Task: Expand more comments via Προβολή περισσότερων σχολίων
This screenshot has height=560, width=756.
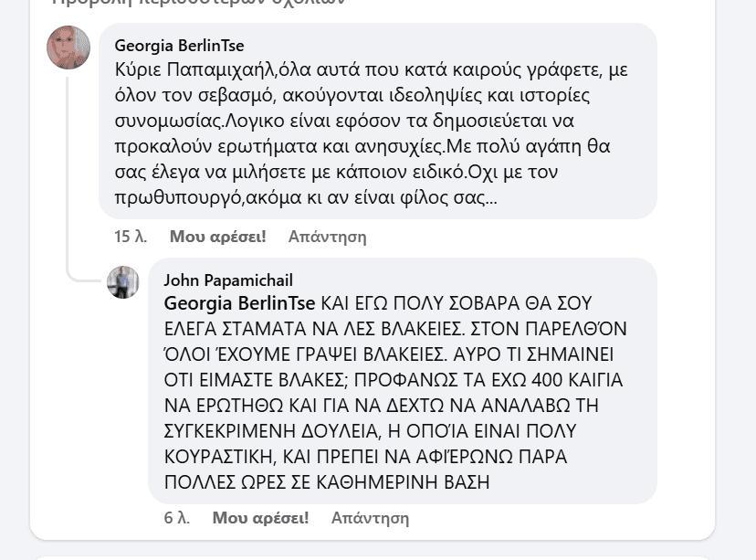Action: point(201,3)
